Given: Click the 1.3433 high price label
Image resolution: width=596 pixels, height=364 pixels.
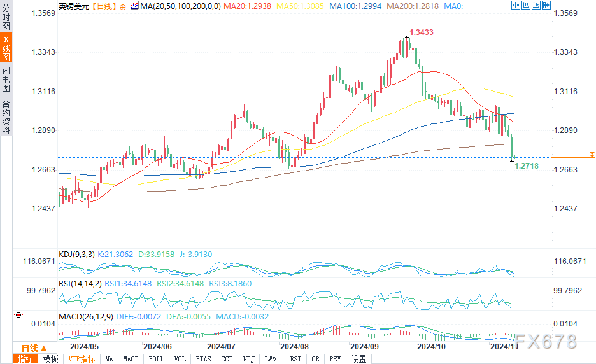Looking at the screenshot, I should click(x=421, y=32).
